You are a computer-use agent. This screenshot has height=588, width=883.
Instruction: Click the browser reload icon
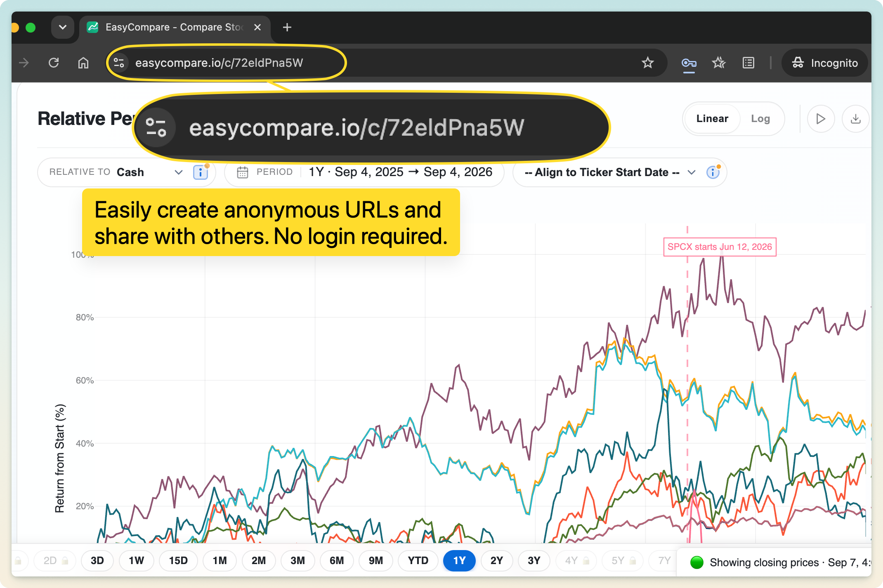(x=54, y=63)
